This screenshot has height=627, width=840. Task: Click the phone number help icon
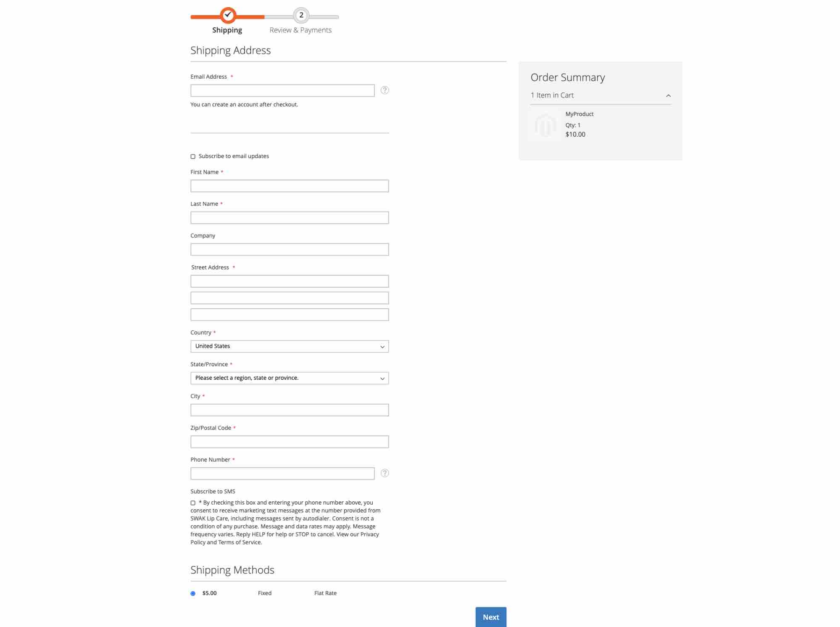(x=385, y=473)
